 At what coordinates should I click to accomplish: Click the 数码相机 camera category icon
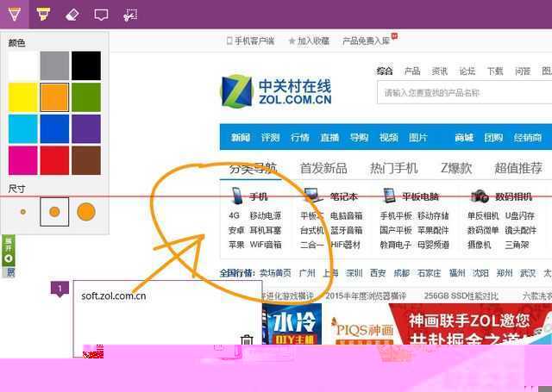pyautogui.click(x=480, y=196)
